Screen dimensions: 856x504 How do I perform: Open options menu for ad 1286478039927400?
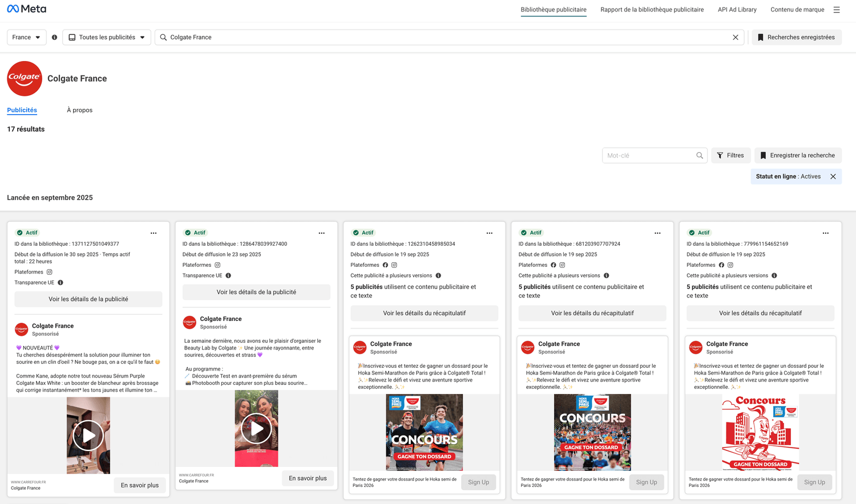[322, 233]
